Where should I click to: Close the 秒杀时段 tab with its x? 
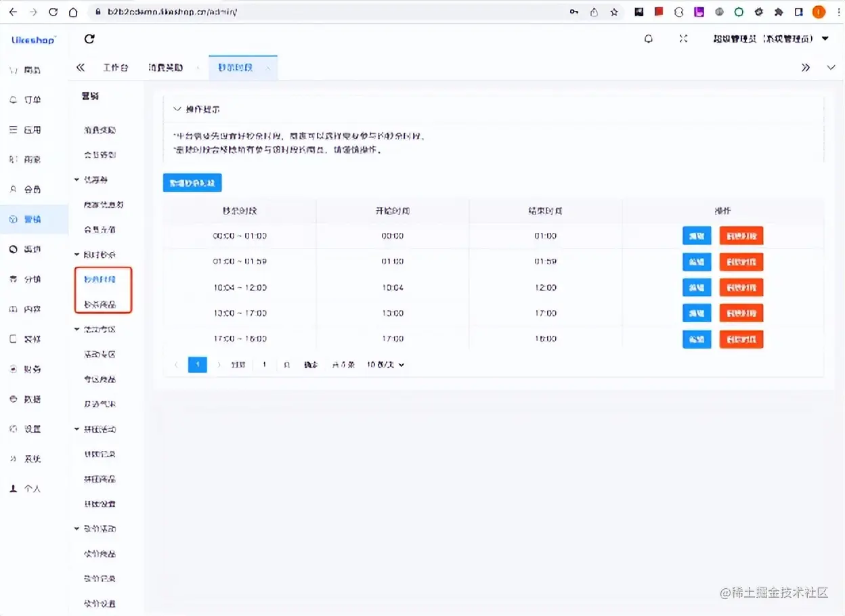[x=268, y=68]
